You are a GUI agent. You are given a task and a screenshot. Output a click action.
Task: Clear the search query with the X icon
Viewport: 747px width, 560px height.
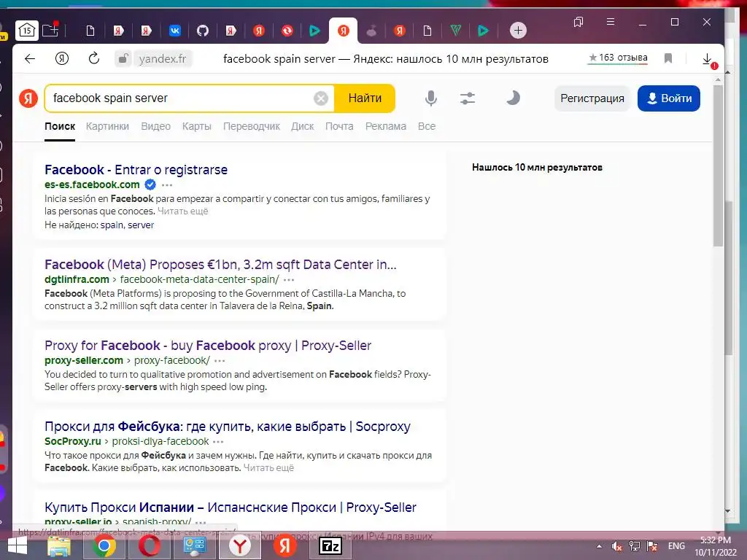321,98
